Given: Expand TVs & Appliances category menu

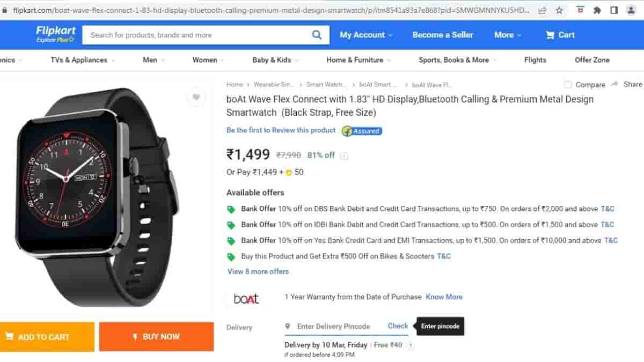Looking at the screenshot, I should coord(83,60).
